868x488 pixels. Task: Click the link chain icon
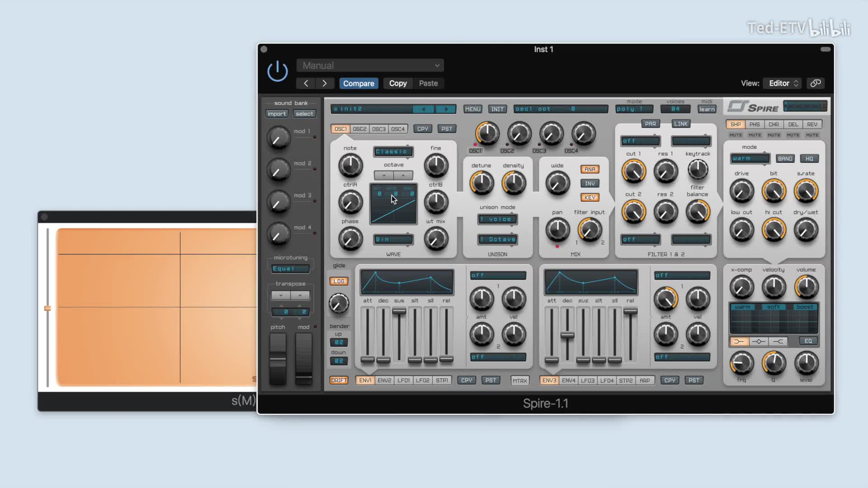pyautogui.click(x=816, y=83)
